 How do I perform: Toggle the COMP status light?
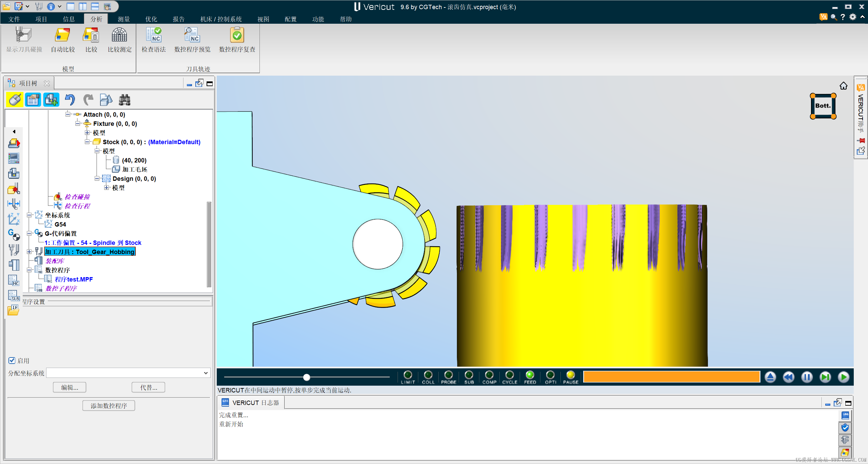(x=489, y=375)
